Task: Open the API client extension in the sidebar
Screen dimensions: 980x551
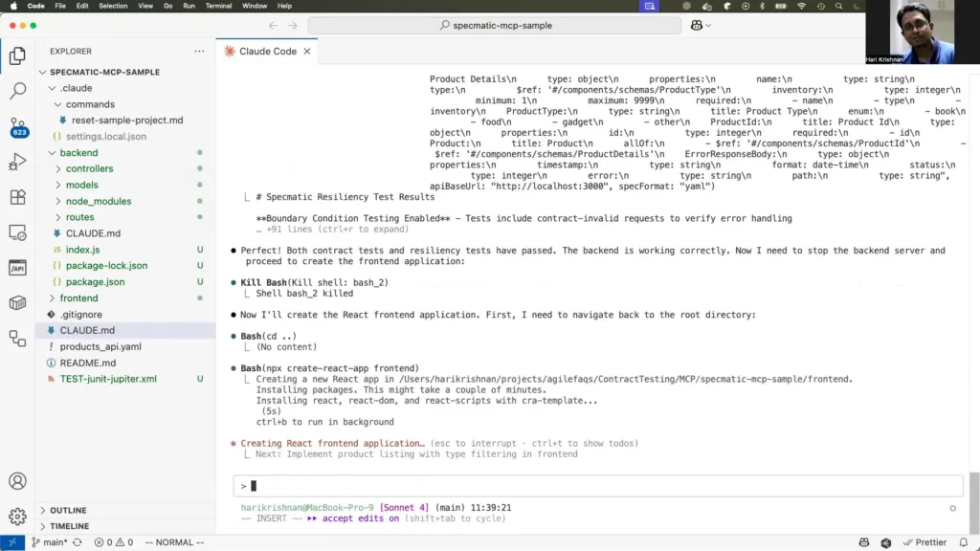Action: click(x=17, y=269)
